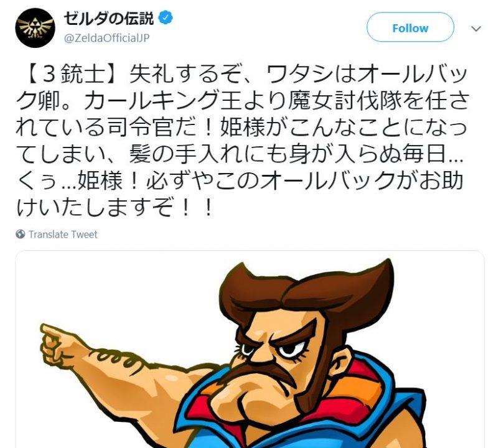Click the character's brown pompadour hair
The height and width of the screenshot is (448, 501).
pos(307,291)
